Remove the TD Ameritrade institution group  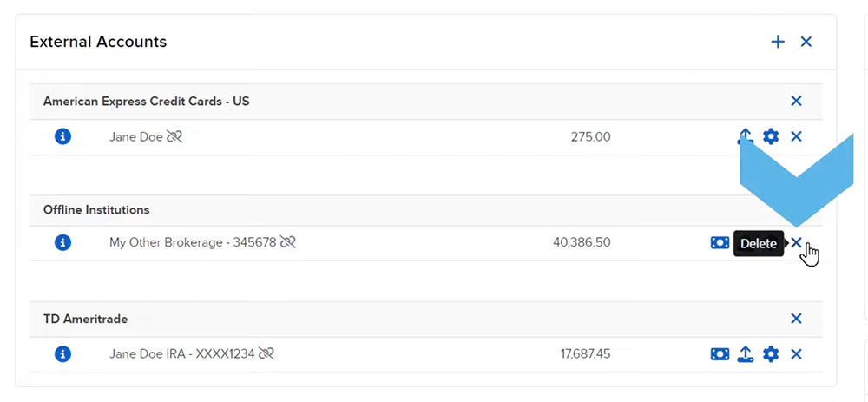coord(796,319)
